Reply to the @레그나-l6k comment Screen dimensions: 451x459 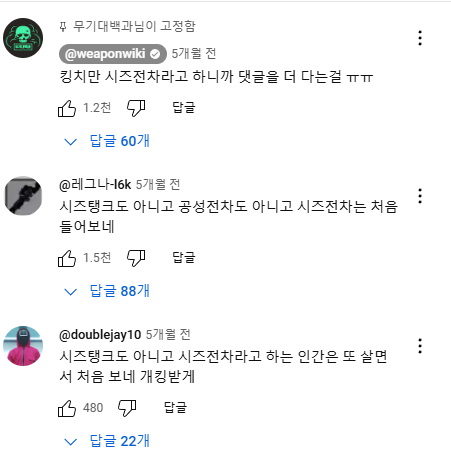(184, 258)
